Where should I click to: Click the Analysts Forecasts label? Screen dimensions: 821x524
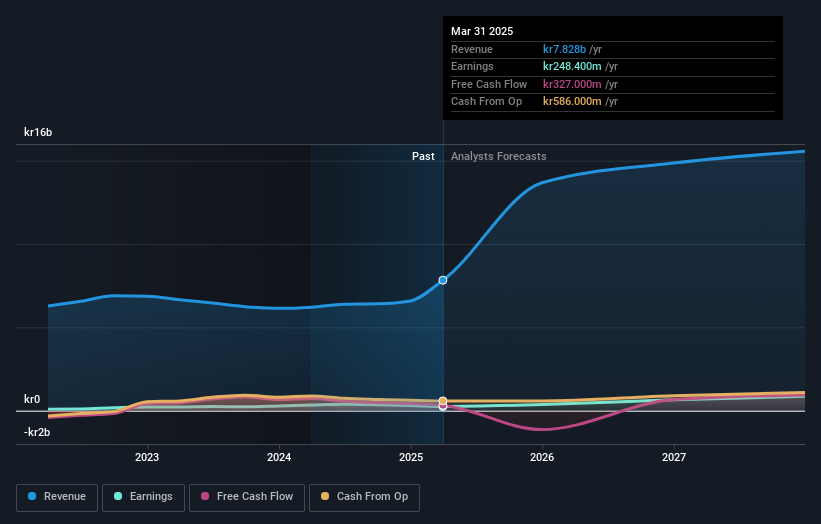(498, 156)
